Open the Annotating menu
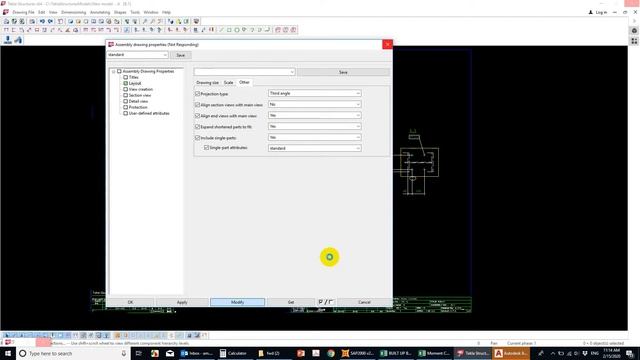Image resolution: width=640 pixels, height=360 pixels. coord(100,12)
